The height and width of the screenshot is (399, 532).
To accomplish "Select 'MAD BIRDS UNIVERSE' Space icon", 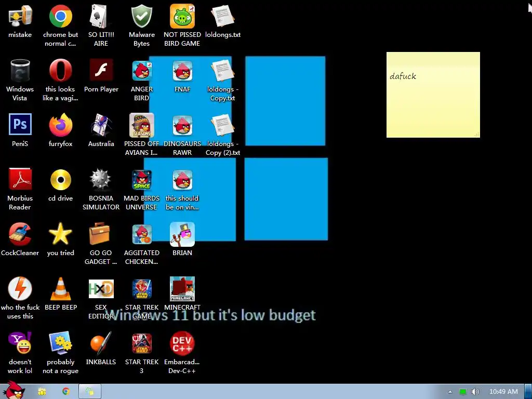I will tap(141, 180).
